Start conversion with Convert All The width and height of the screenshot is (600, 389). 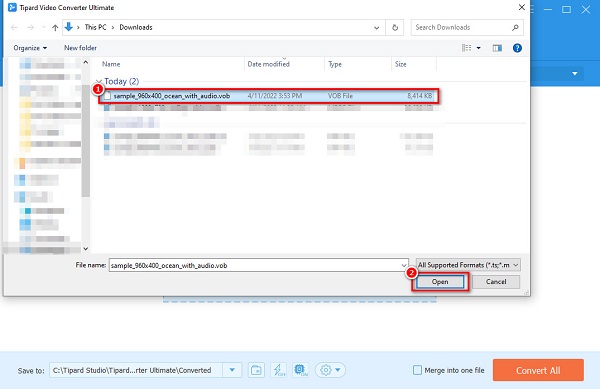(538, 370)
